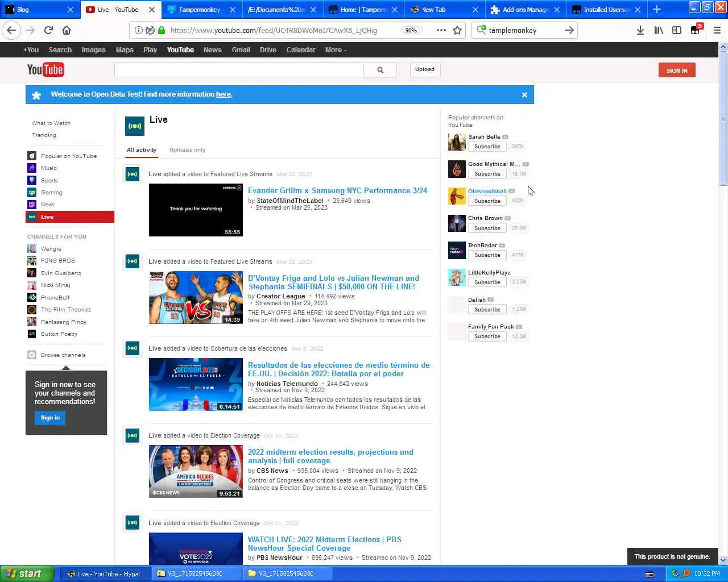Image resolution: width=728 pixels, height=582 pixels.
Task: Click zoom level 90% indicator
Action: (411, 31)
